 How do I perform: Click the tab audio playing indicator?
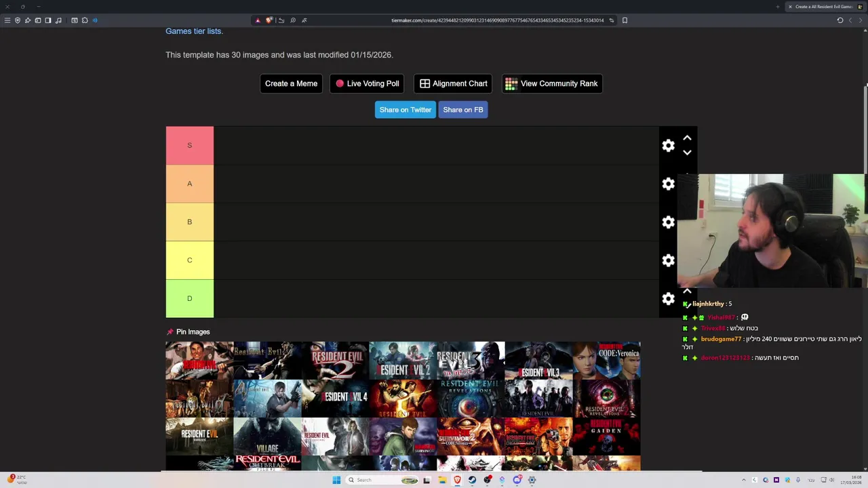coord(95,20)
